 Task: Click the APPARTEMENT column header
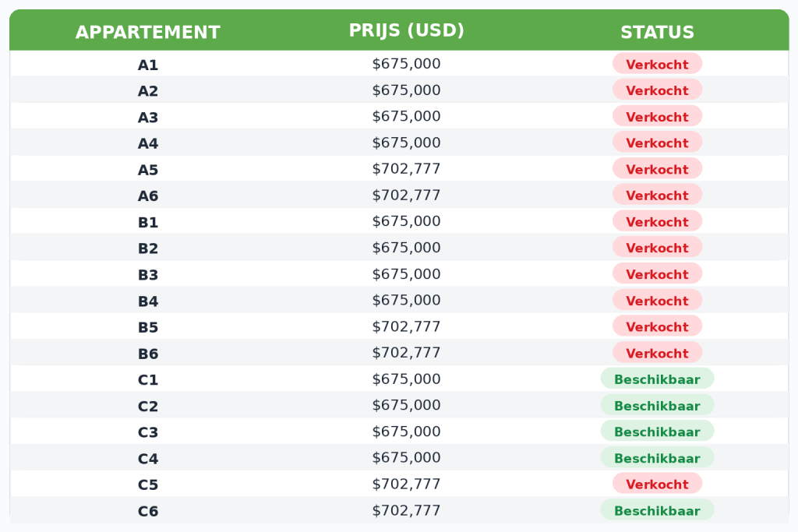click(147, 32)
